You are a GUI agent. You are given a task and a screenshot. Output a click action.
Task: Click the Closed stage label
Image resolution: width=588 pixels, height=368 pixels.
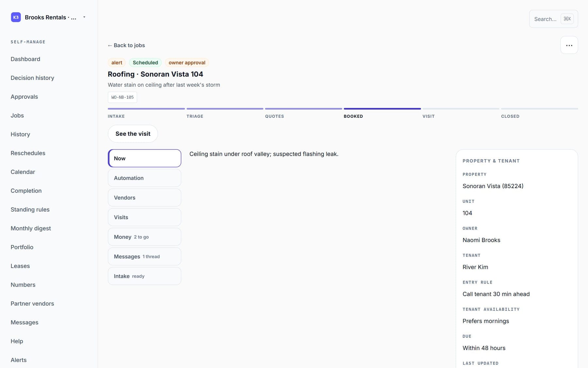coord(510,116)
